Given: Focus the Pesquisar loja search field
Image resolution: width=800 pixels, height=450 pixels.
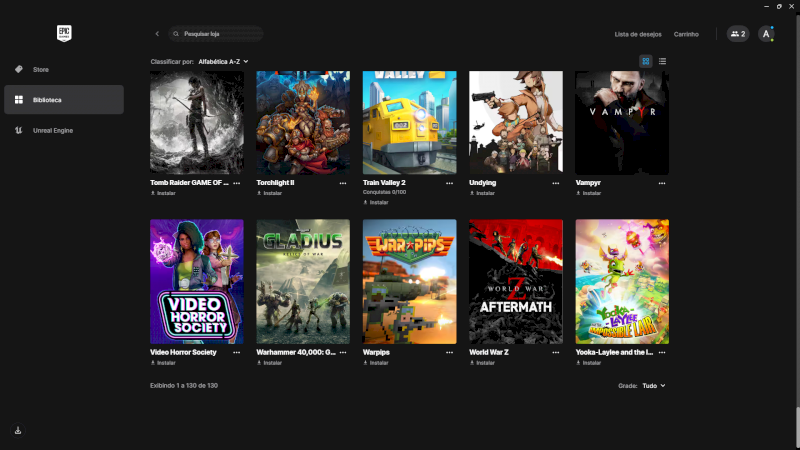Looking at the screenshot, I should pos(216,34).
